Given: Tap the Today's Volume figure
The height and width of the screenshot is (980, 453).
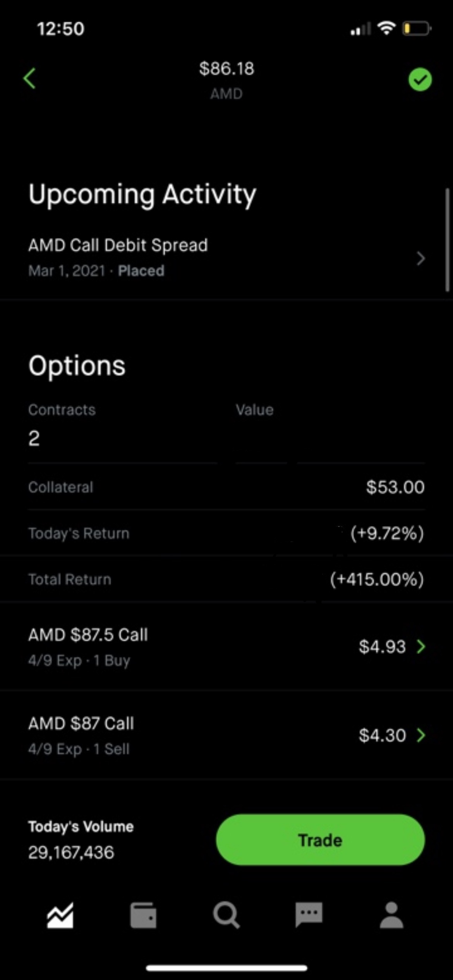Looking at the screenshot, I should [71, 852].
